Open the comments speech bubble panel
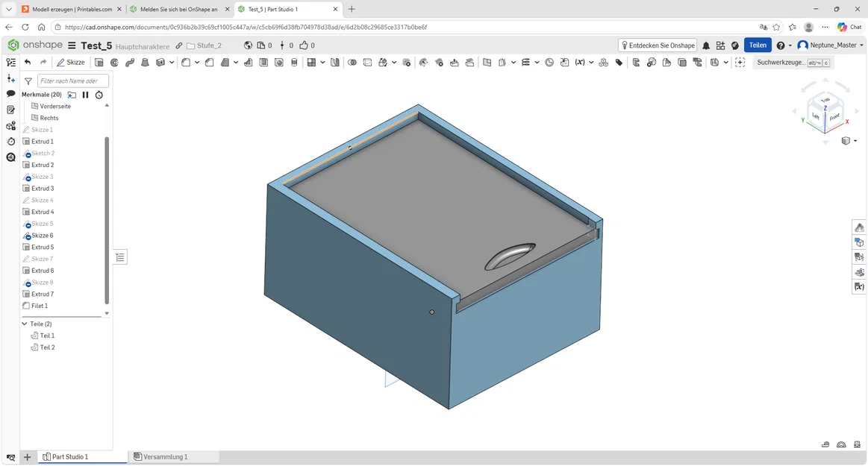This screenshot has width=868, height=466. (10, 94)
